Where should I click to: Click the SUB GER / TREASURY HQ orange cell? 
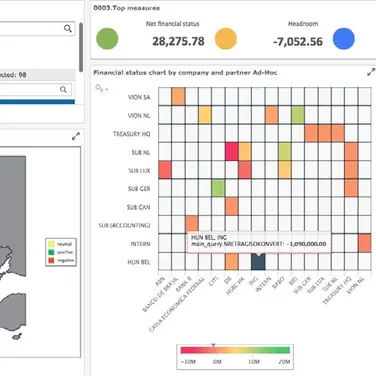pyautogui.click(x=351, y=188)
